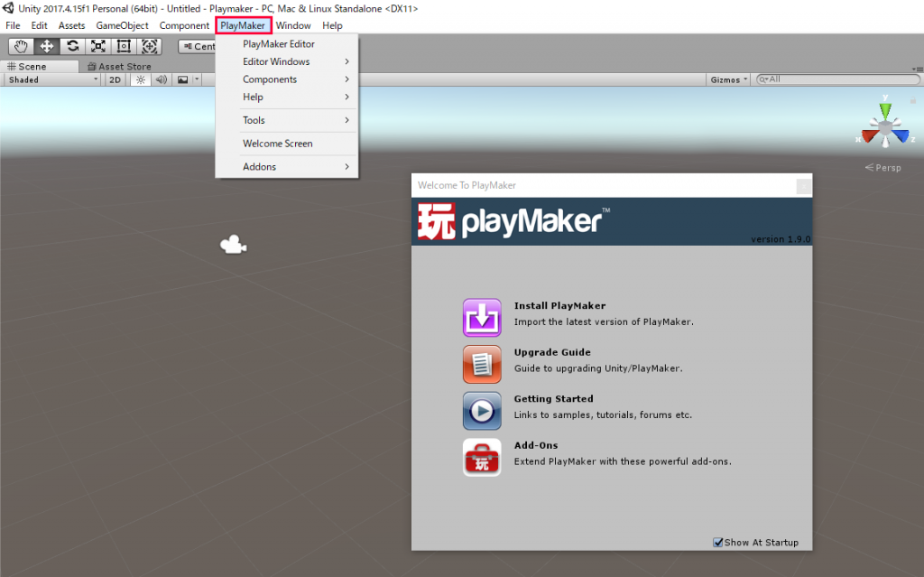Viewport: 924px width, 577px height.
Task: Select the Rotate tool
Action: [71, 46]
